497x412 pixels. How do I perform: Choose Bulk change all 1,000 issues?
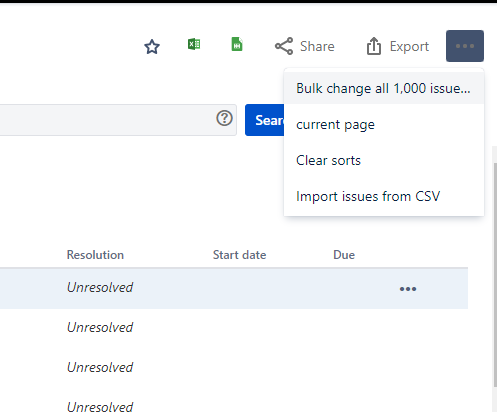(384, 88)
